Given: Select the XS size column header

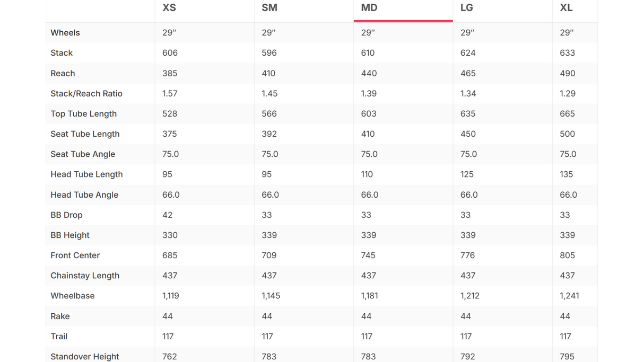Looking at the screenshot, I should click(169, 8).
